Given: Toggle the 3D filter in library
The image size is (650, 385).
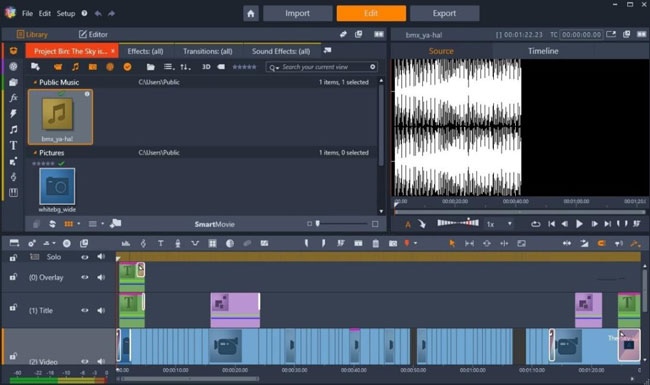Looking at the screenshot, I should pos(206,67).
